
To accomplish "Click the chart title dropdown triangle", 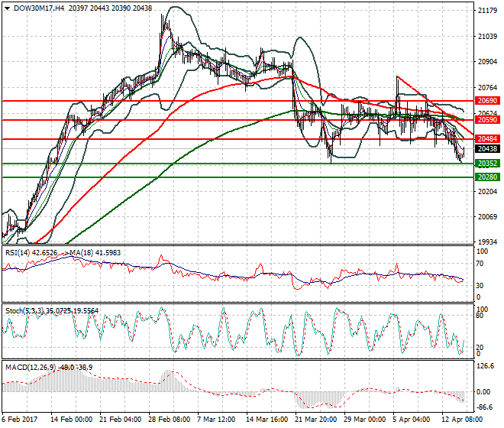I will [8, 8].
